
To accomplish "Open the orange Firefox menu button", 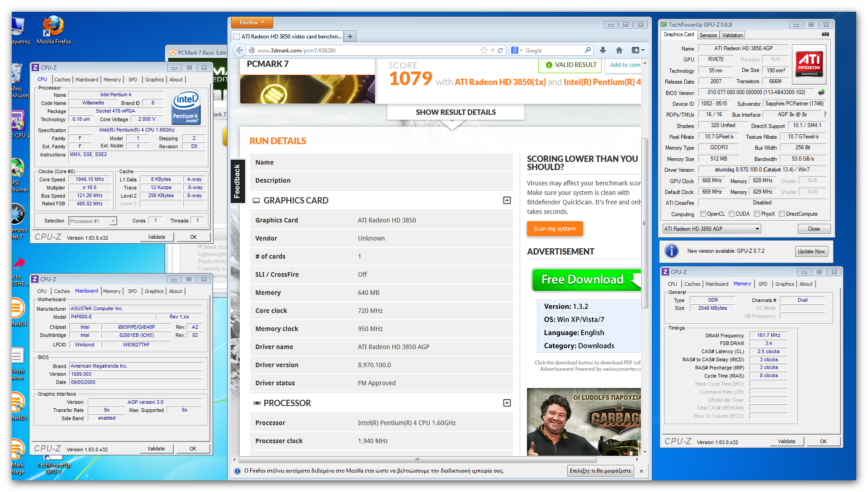I will click(x=252, y=23).
